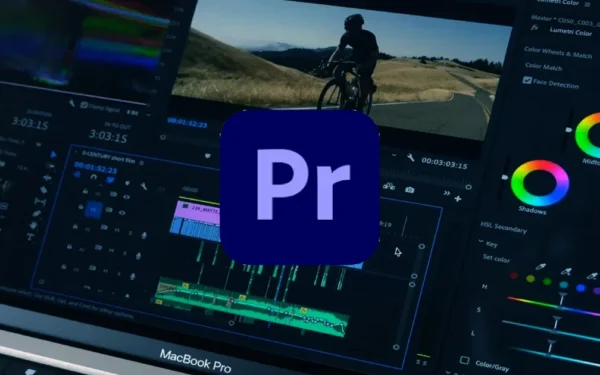Select the Pen tool
Screen dimensions: 600x375
tap(37, 214)
